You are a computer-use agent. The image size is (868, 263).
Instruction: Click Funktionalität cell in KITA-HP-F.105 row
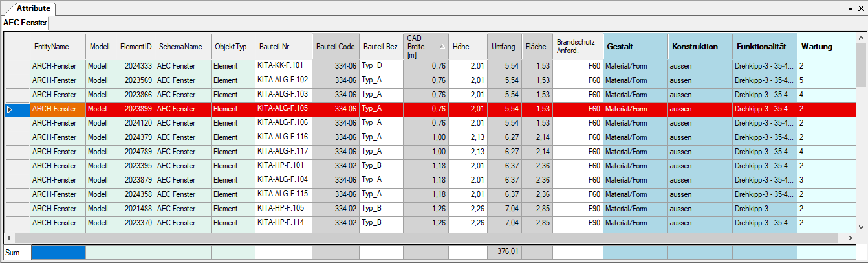coord(765,209)
